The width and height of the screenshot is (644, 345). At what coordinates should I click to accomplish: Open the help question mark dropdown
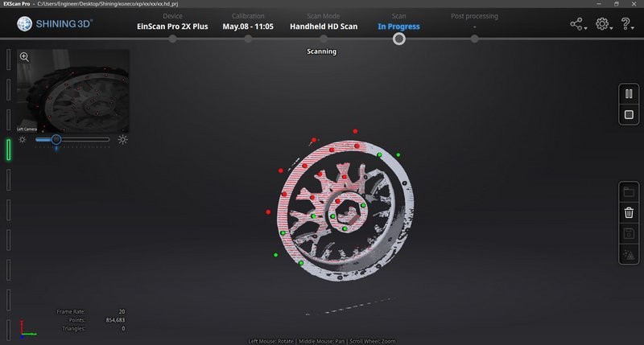coord(628,24)
